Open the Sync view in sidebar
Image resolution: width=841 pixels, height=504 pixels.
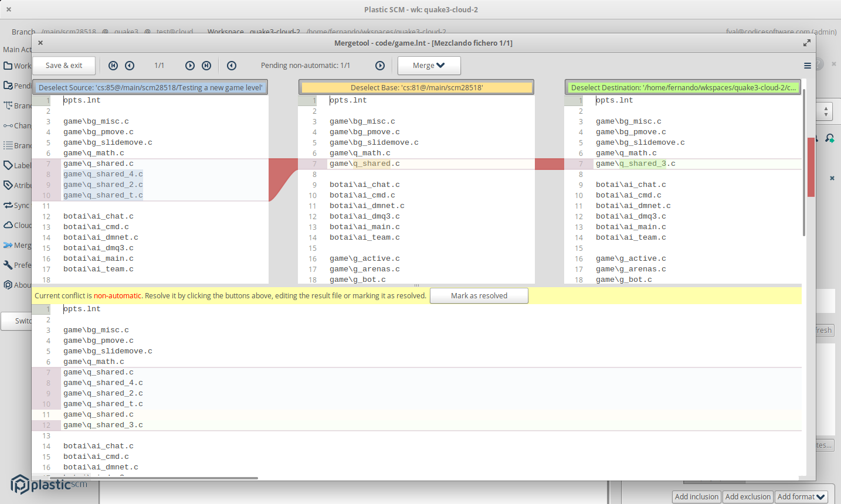click(8, 205)
